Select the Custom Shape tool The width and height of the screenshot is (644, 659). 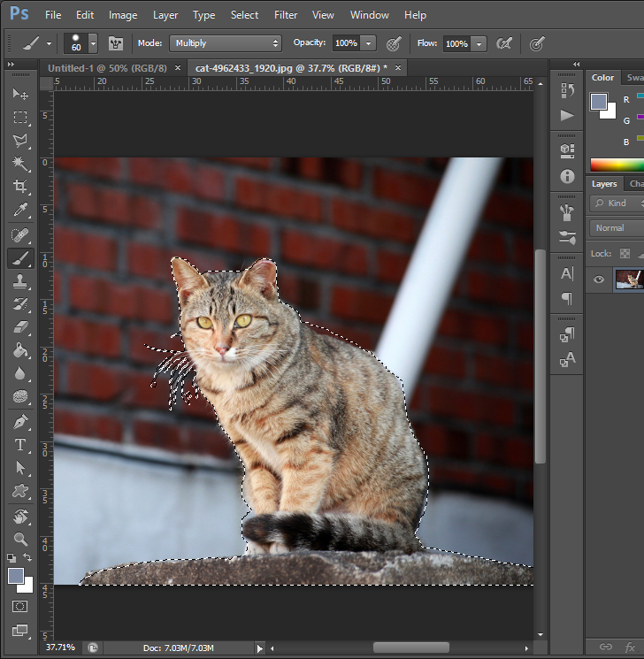20,490
